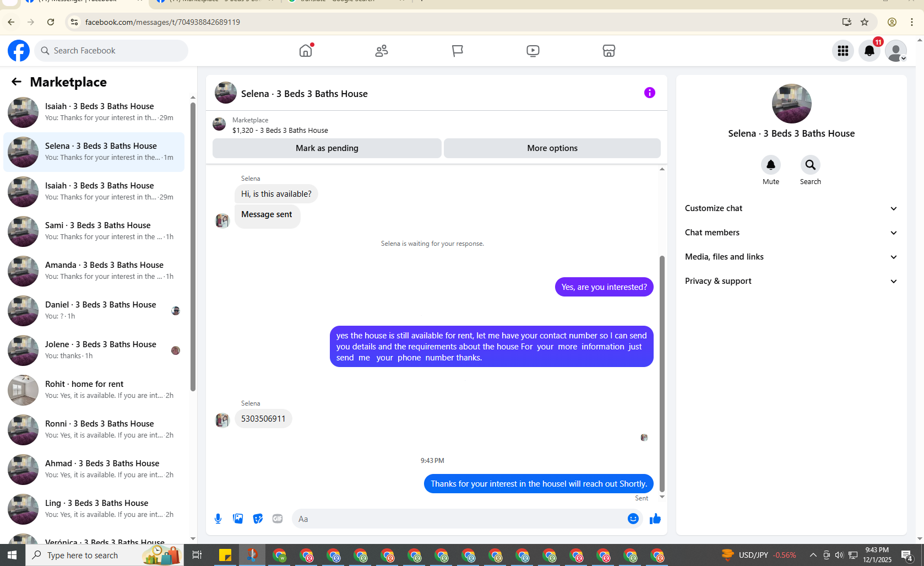
Task: Search in conversation using magnifier icon
Action: coord(811,165)
